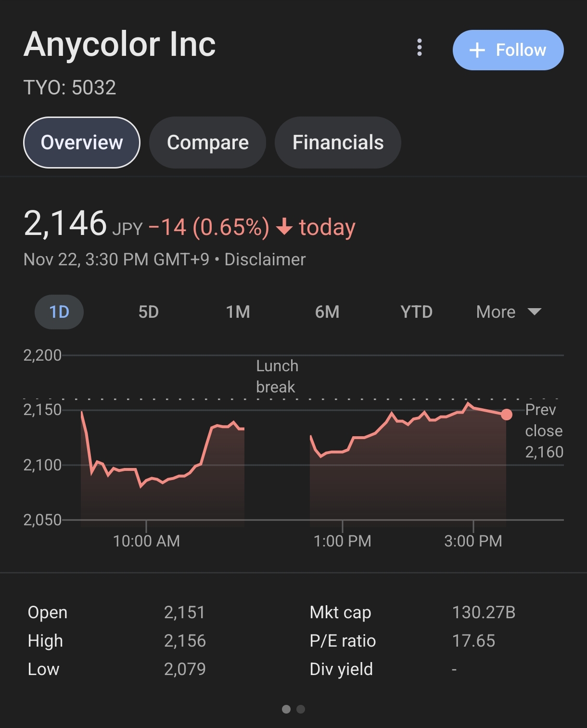Click the 3:00 PM axis label
This screenshot has width=587, height=728.
(x=473, y=541)
